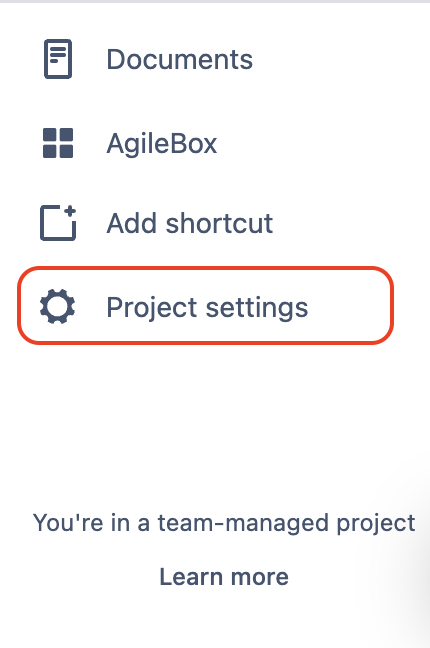The height and width of the screenshot is (648, 430).
Task: Click the "You're in a team-managed project" text
Action: point(224,523)
